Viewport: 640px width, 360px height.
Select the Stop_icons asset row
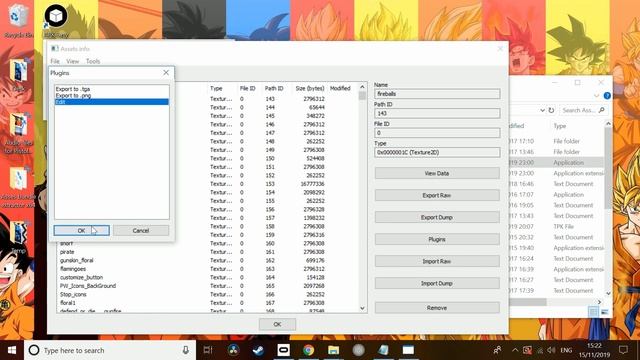pyautogui.click(x=207, y=294)
